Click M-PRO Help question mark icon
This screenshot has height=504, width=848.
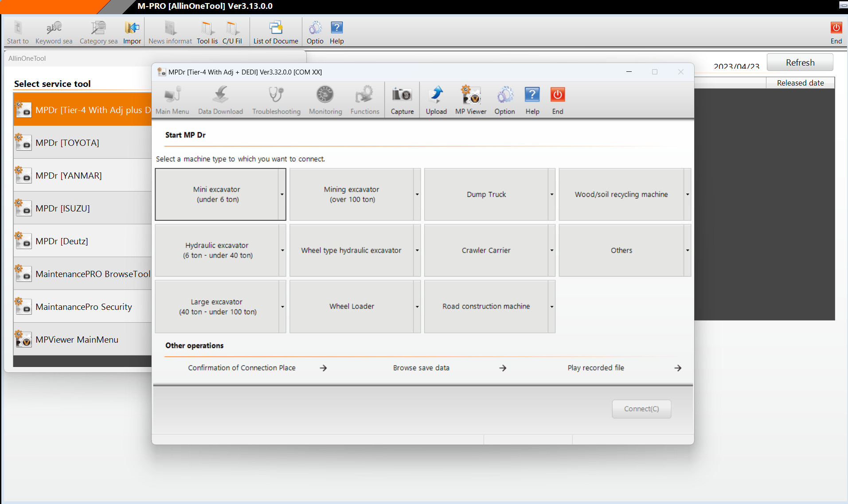pos(337,28)
